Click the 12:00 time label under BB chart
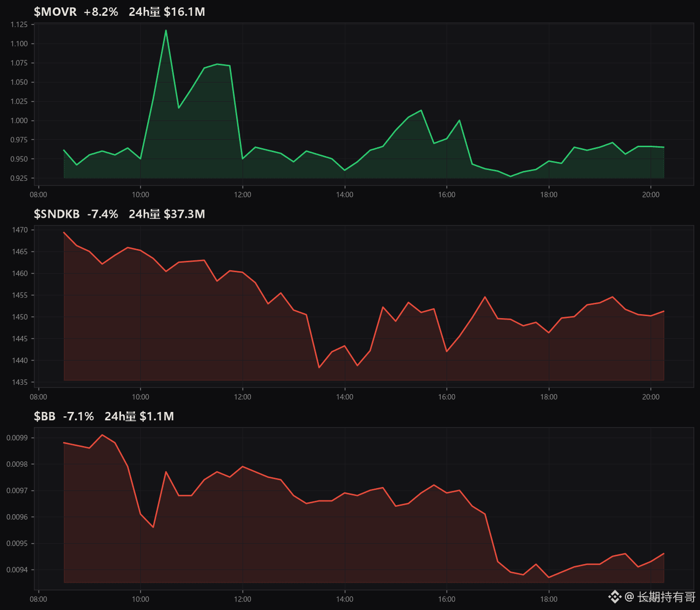The height and width of the screenshot is (610, 700). click(x=243, y=599)
